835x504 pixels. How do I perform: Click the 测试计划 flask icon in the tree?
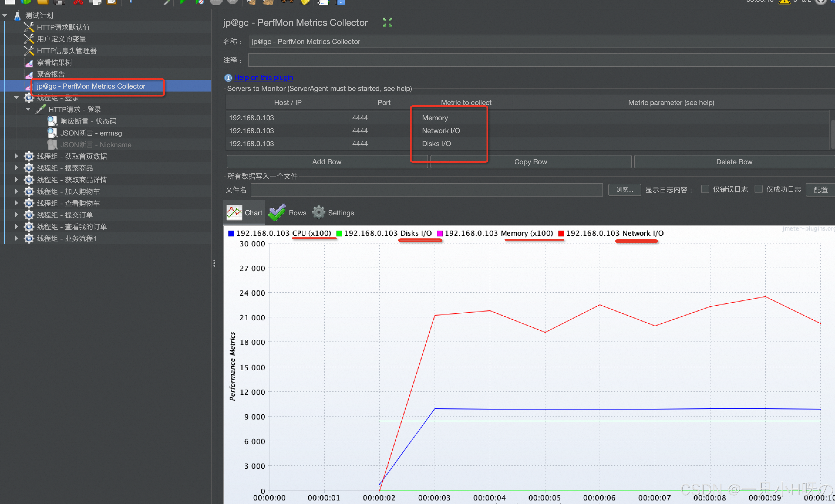point(17,16)
